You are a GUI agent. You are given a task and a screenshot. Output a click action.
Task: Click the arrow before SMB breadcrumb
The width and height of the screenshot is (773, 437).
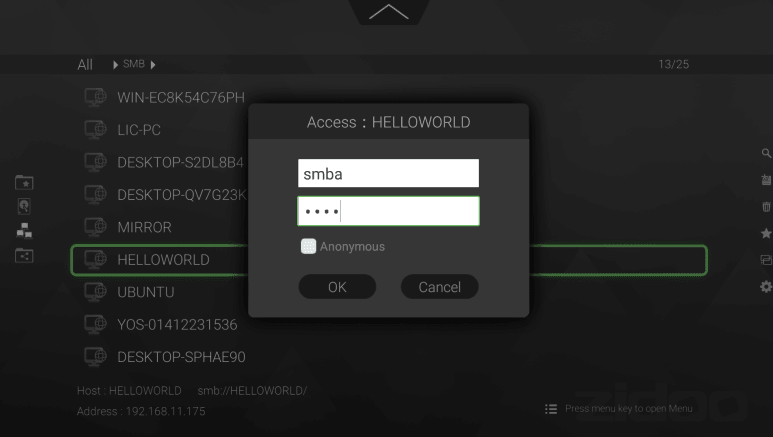pyautogui.click(x=115, y=65)
